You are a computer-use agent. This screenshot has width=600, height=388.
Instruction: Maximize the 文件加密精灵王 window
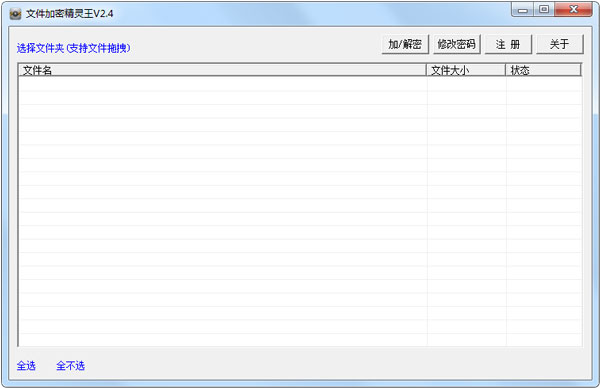click(544, 10)
